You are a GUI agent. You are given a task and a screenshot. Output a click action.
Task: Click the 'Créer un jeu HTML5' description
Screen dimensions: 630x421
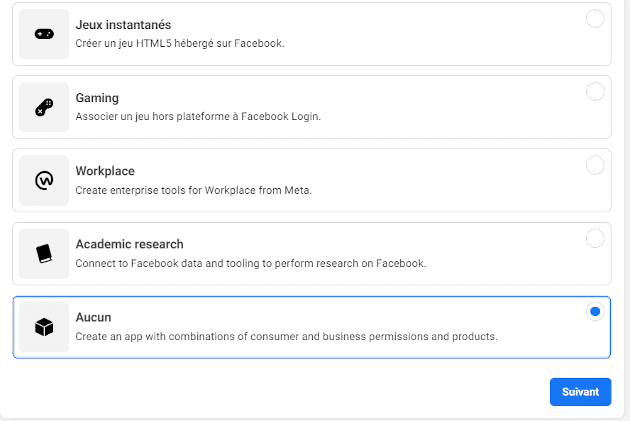click(180, 44)
